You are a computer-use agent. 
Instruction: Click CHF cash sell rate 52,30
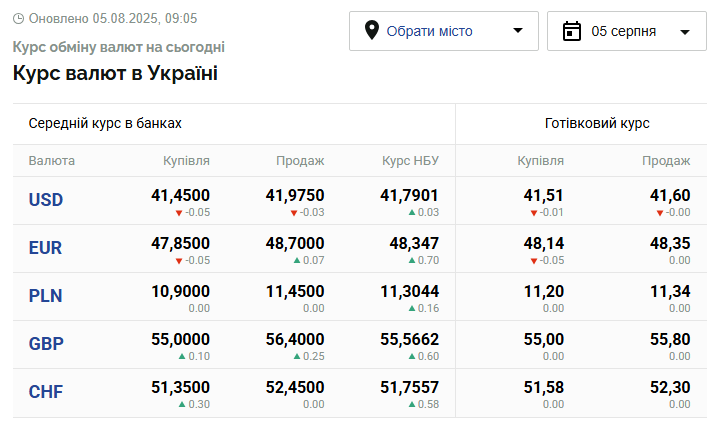click(670, 388)
